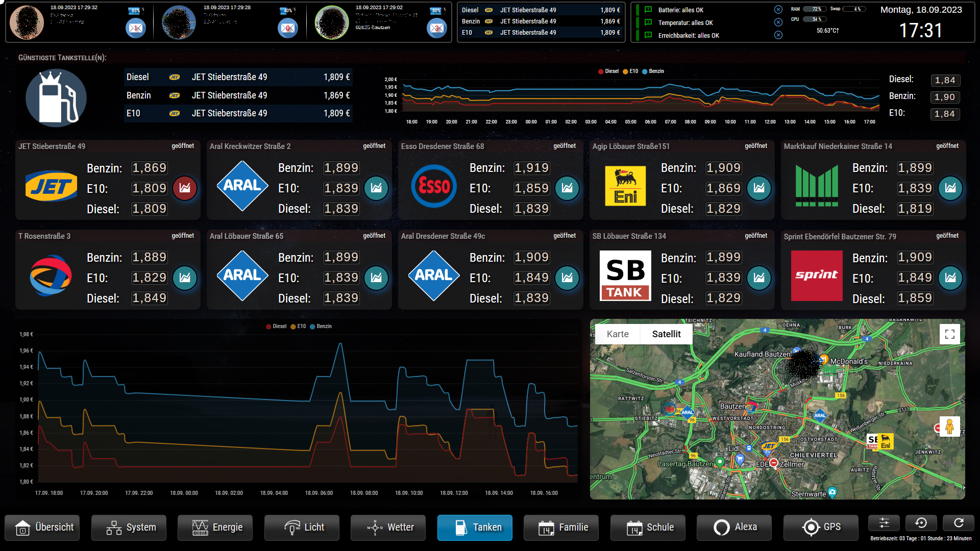This screenshot has width=980, height=551.
Task: Click JET Benzin price value 1,869
Action: click(x=150, y=168)
